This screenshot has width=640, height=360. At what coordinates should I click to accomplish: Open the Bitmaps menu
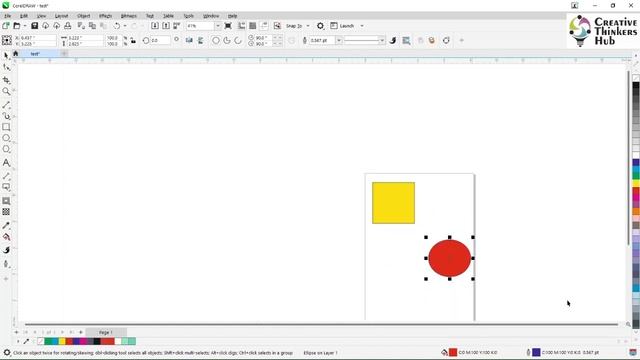(129, 16)
